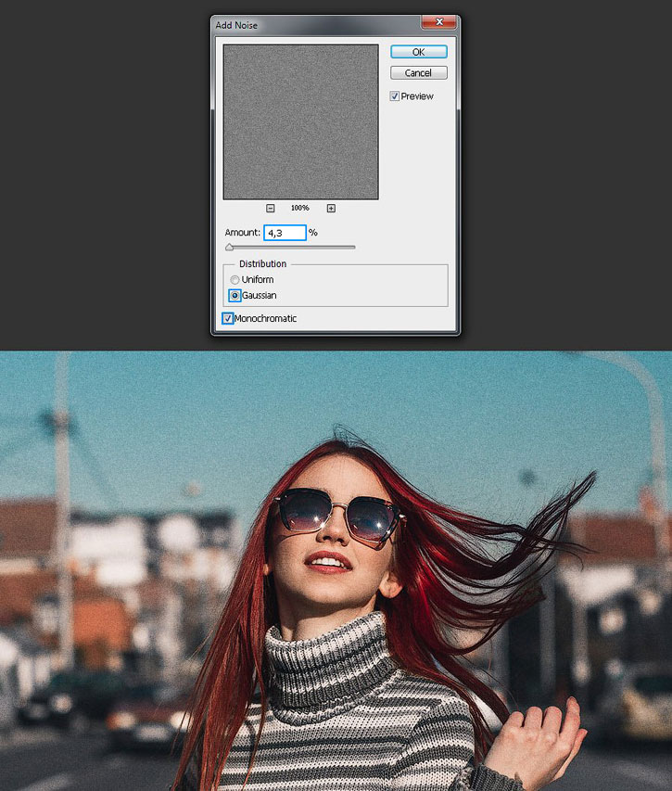Viewport: 672px width, 791px height.
Task: Click the far right end of Amount slider track
Action: tap(353, 248)
